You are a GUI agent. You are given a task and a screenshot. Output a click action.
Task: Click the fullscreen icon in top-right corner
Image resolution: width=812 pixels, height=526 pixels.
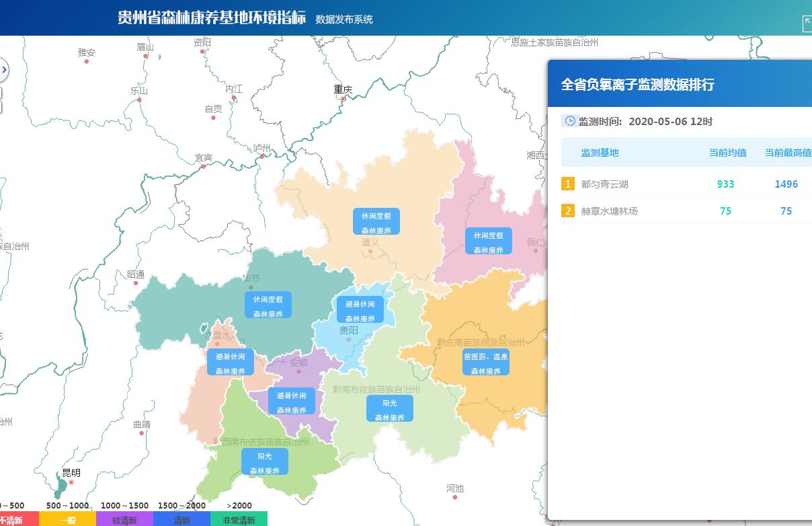coord(807,24)
